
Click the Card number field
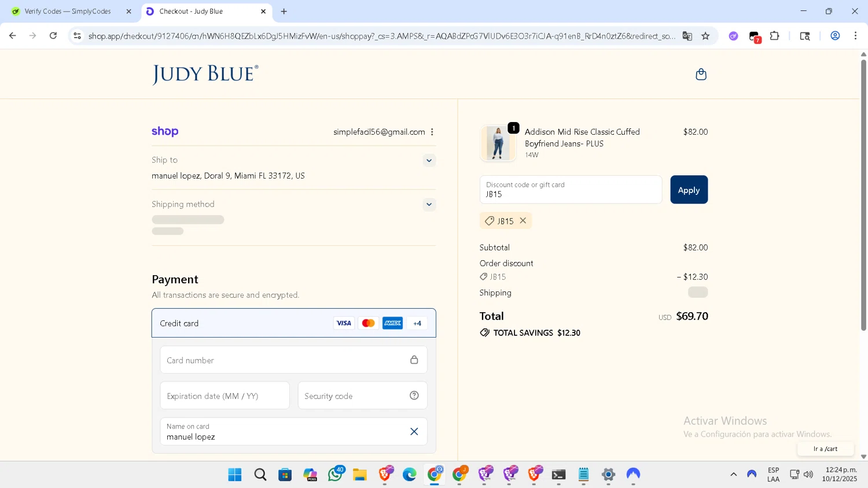click(293, 360)
